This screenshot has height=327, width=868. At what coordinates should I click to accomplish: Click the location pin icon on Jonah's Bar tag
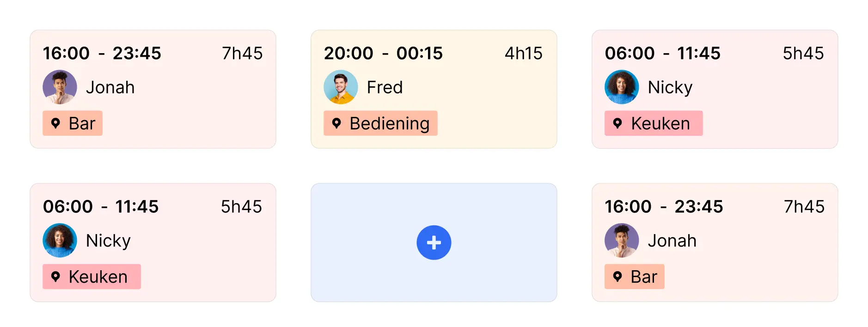[x=56, y=123]
